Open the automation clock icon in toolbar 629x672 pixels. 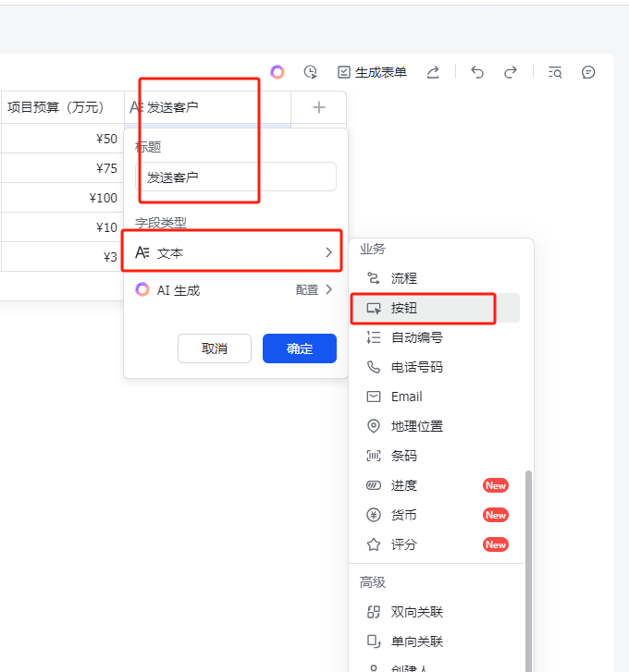tap(311, 72)
